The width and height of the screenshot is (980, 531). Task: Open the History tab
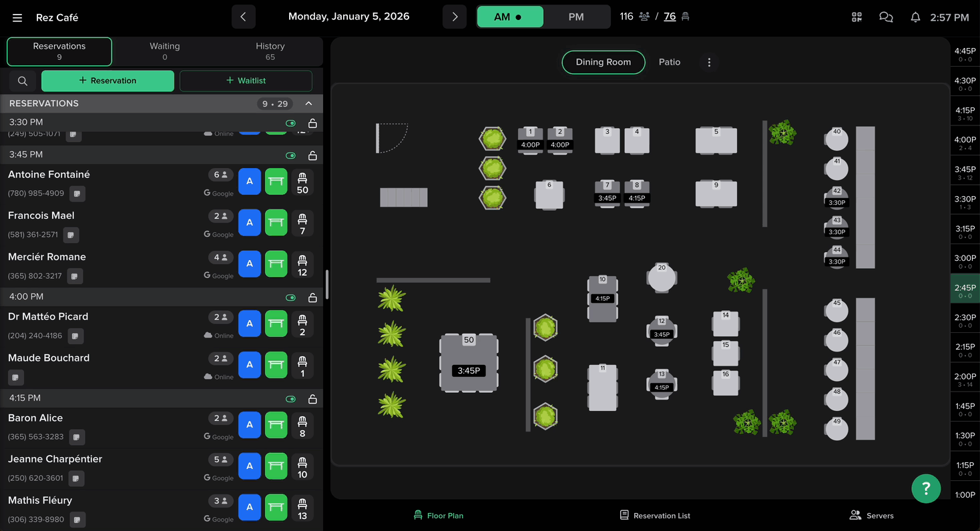pyautogui.click(x=270, y=51)
